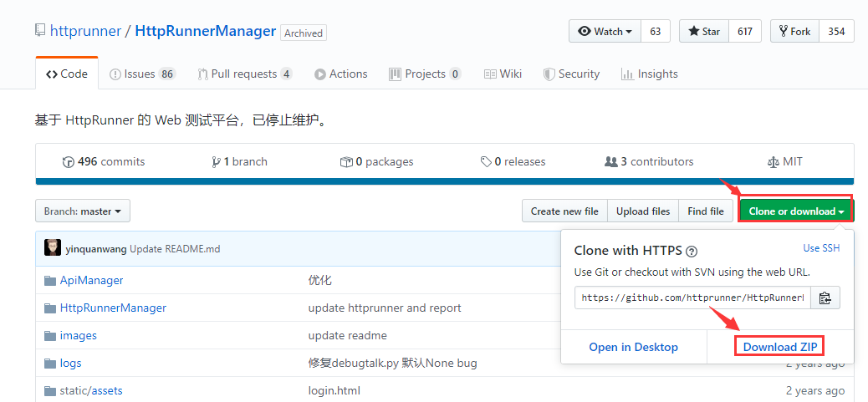Open the images folder
This screenshot has width=868, height=402.
tap(78, 336)
